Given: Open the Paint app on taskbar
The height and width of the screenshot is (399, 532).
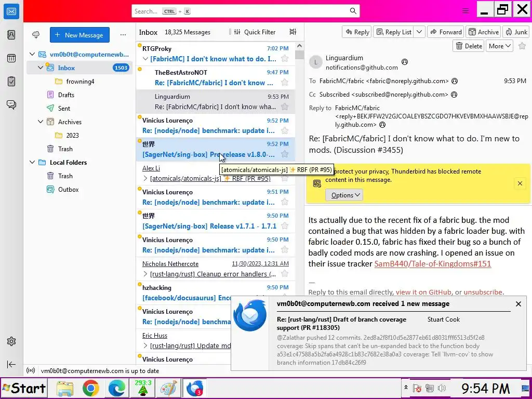Looking at the screenshot, I should pos(169,389).
